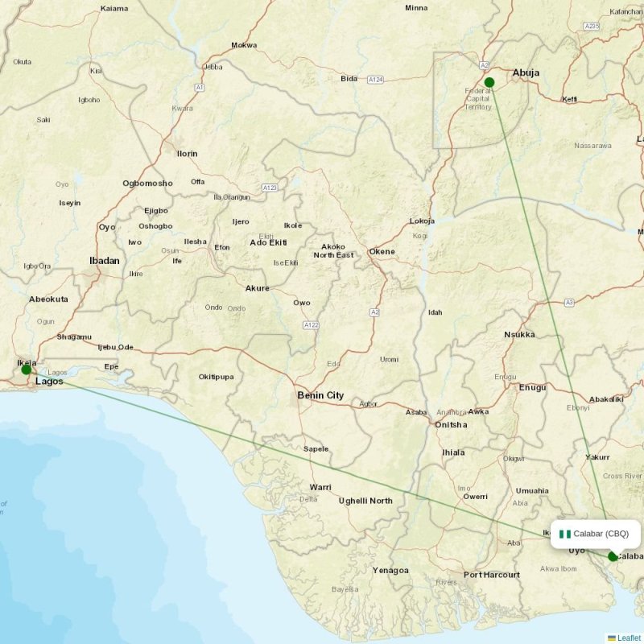The width and height of the screenshot is (644, 644).
Task: Click the Akwa Ibom state label
Action: click(x=558, y=569)
